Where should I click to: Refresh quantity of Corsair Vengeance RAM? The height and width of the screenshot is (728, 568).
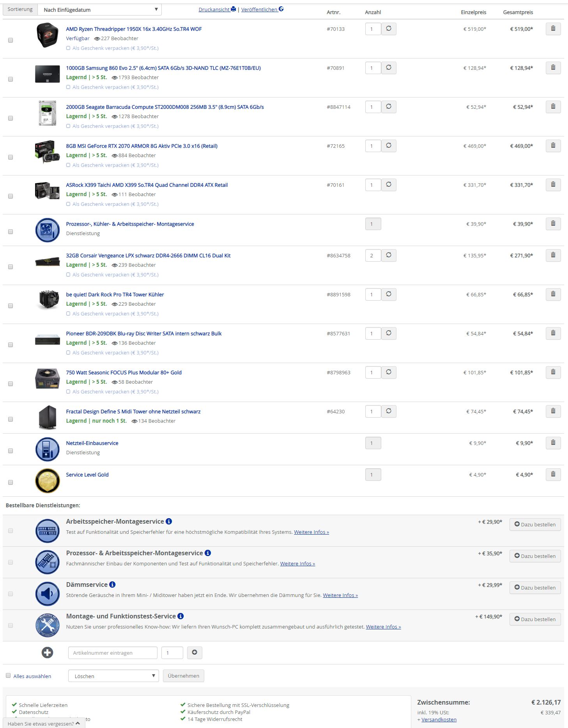pos(389,255)
